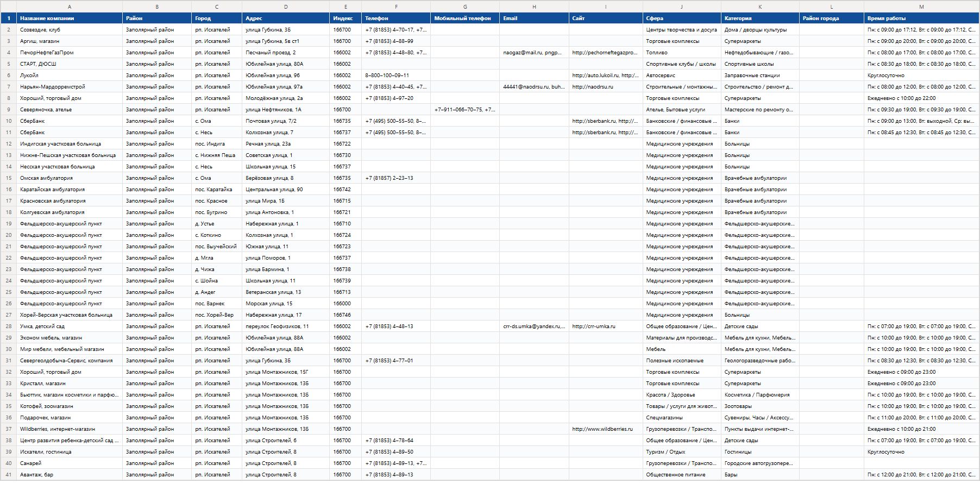980x490 pixels.
Task: Click the "Время работы" header cell
Action: (x=921, y=18)
